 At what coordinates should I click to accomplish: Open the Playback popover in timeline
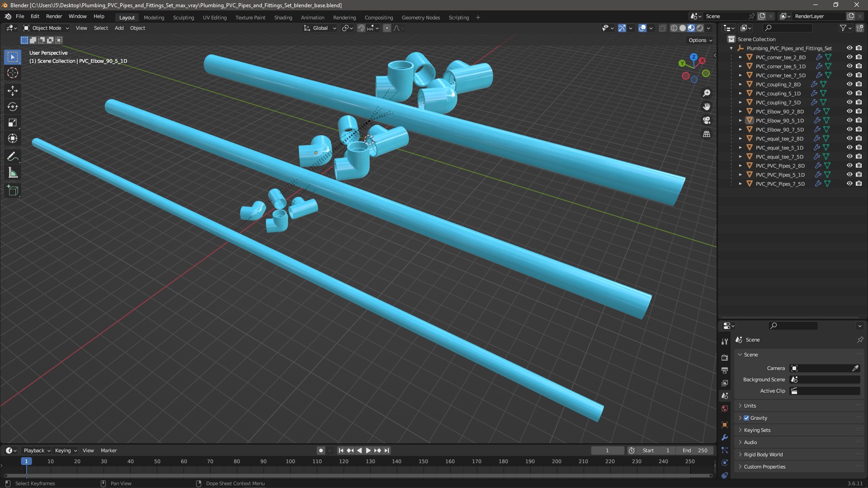click(x=37, y=450)
